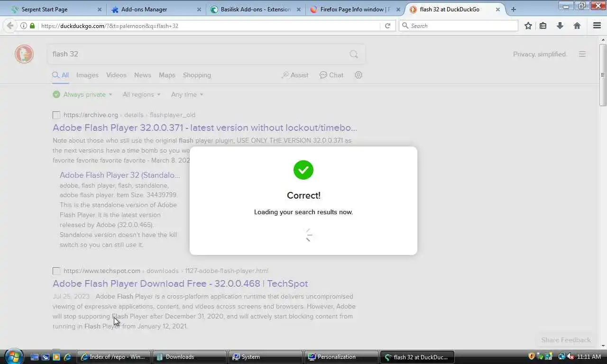Image resolution: width=607 pixels, height=364 pixels.
Task: Open the Any time filter dropdown
Action: (187, 94)
